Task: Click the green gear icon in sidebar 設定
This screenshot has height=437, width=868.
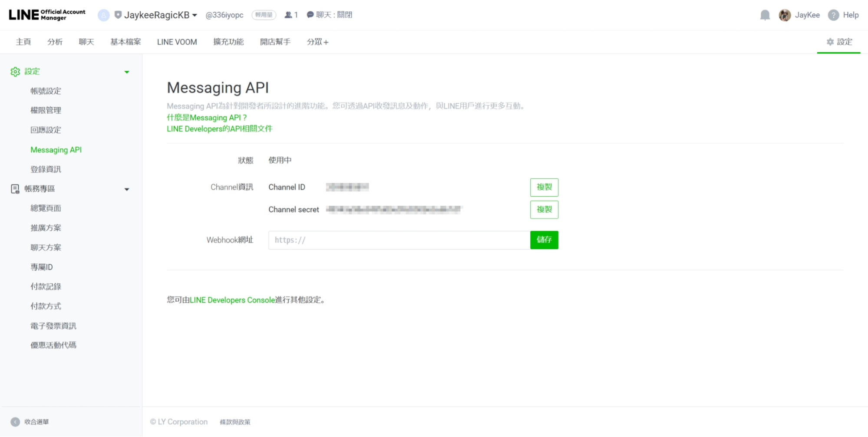Action: 15,72
